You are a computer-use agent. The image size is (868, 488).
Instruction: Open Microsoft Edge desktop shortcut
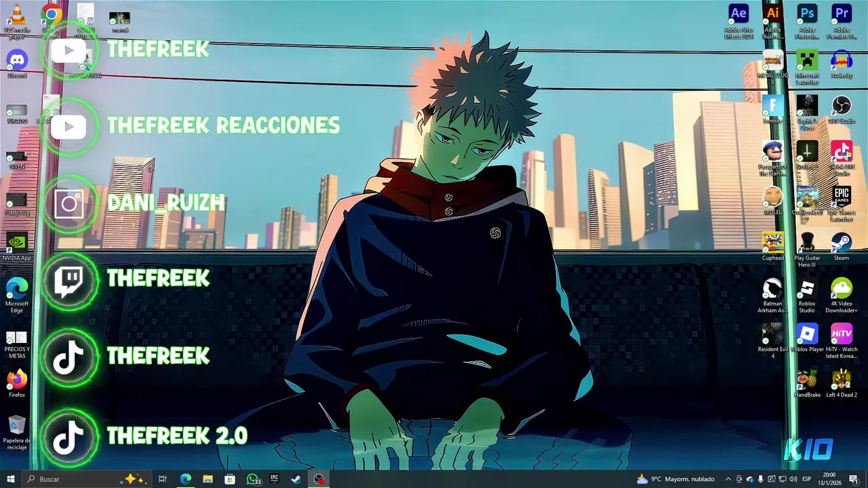(16, 296)
